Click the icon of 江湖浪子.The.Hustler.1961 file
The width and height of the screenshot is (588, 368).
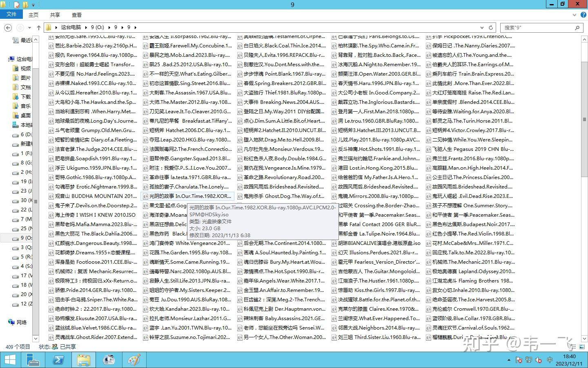point(334,281)
